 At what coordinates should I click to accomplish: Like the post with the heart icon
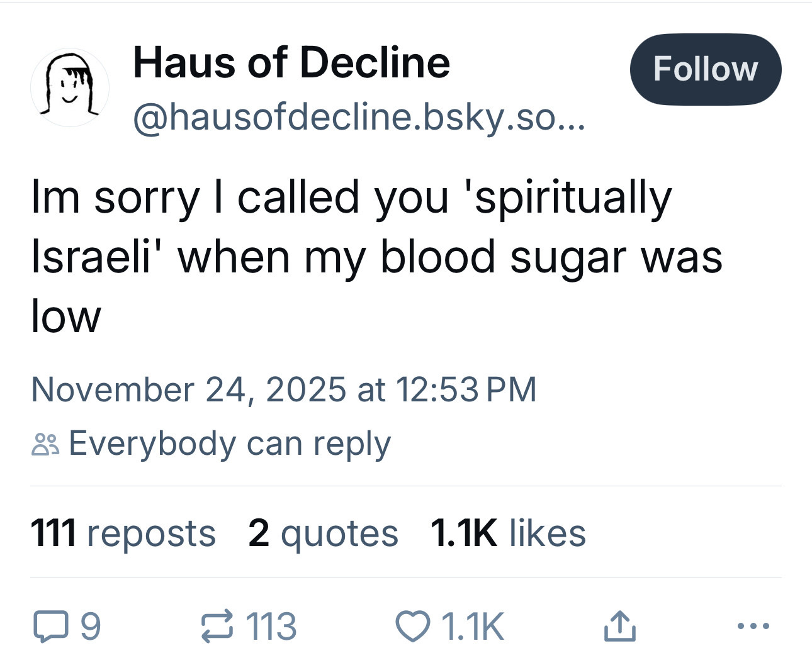point(411,627)
